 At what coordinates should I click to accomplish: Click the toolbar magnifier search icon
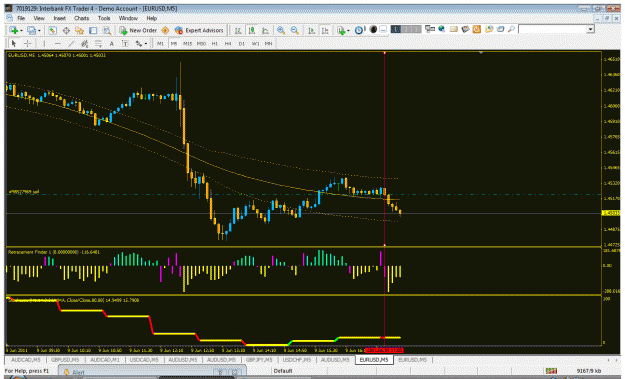[511, 29]
